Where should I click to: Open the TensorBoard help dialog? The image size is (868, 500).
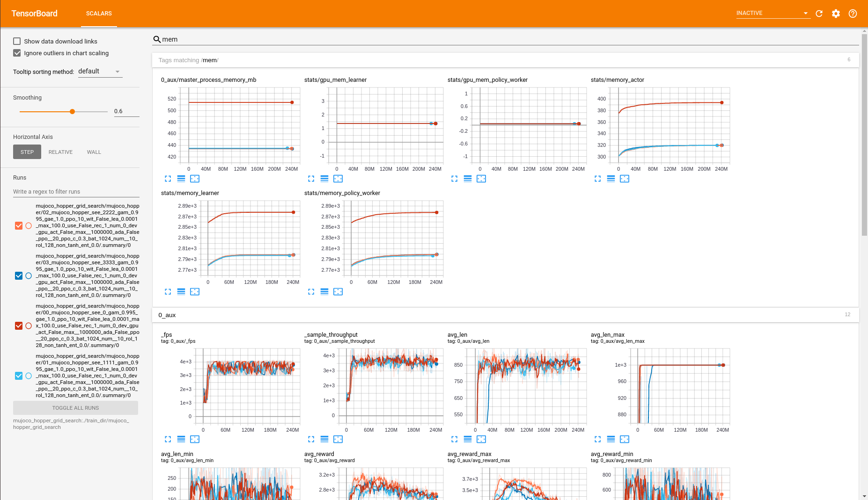[853, 14]
